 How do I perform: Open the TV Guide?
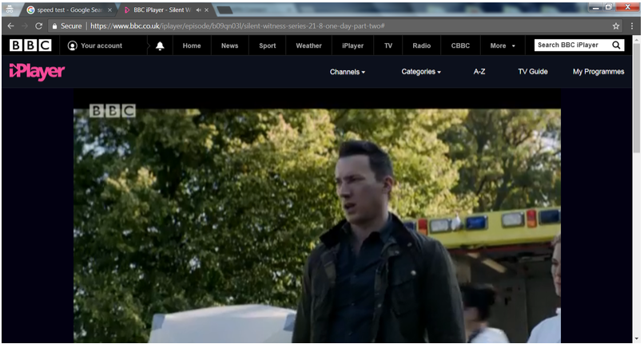(x=533, y=71)
